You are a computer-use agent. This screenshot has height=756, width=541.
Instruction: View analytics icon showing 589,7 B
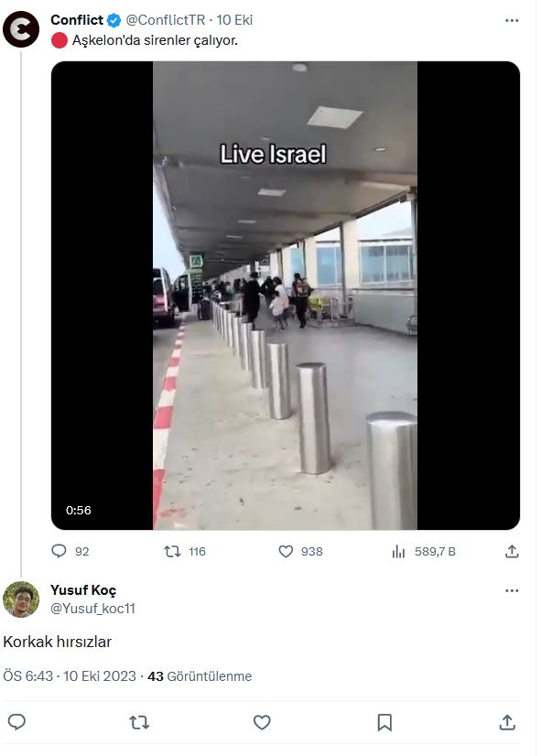click(399, 551)
